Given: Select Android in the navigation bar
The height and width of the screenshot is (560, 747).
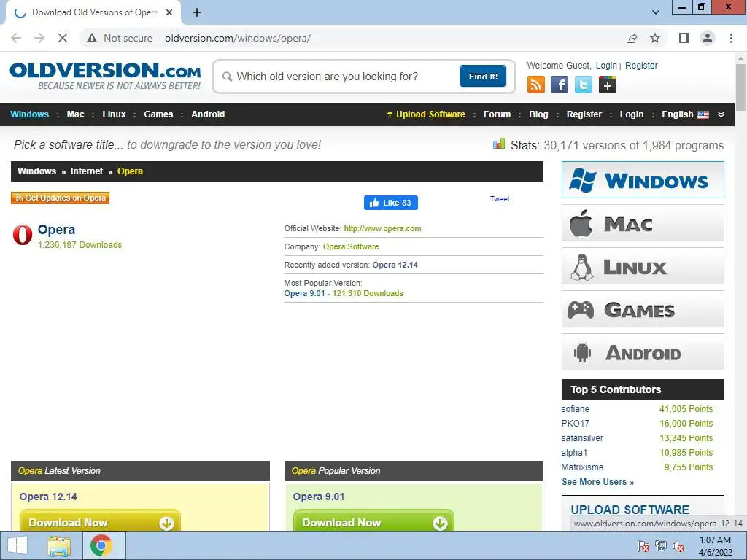Looking at the screenshot, I should point(208,114).
